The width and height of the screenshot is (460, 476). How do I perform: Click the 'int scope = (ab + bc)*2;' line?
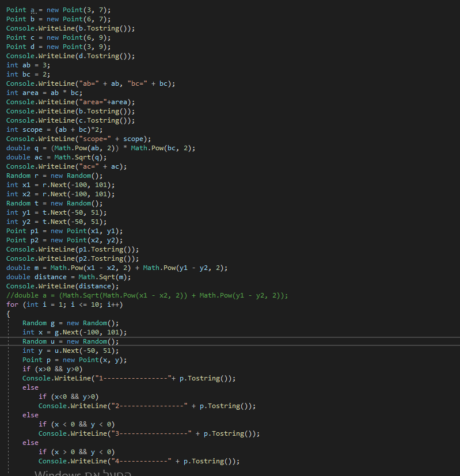click(x=55, y=130)
